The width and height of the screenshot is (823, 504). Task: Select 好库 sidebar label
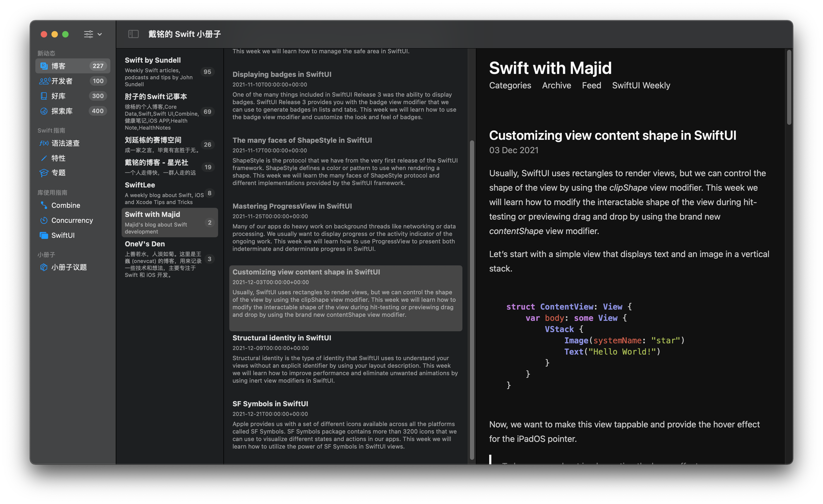point(58,96)
